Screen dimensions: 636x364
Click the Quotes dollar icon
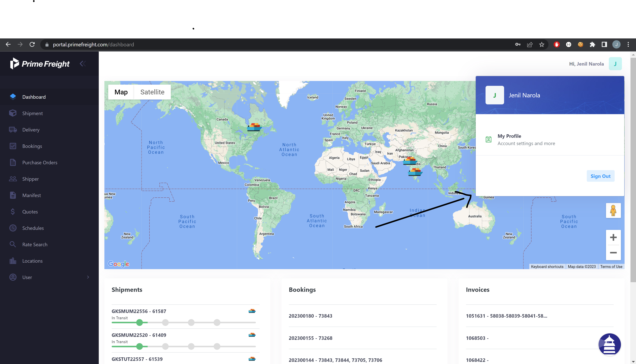pyautogui.click(x=13, y=211)
